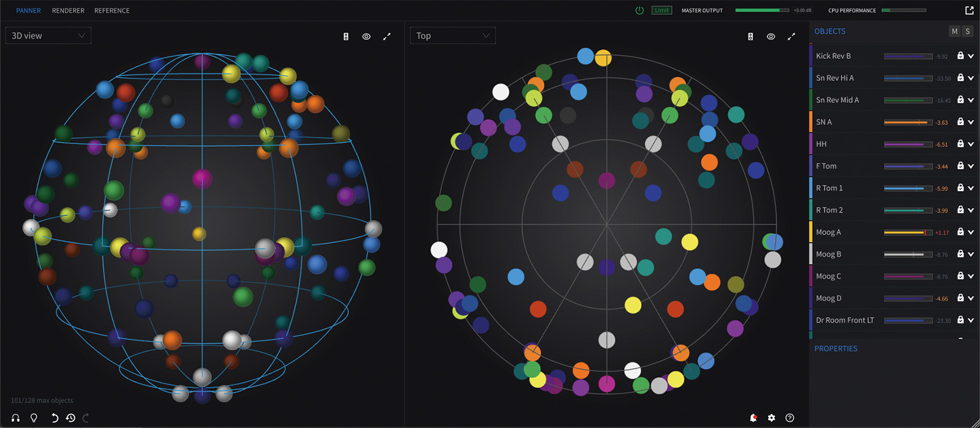The image size is (980, 428).
Task: Click the M mute button in Objects
Action: point(954,31)
